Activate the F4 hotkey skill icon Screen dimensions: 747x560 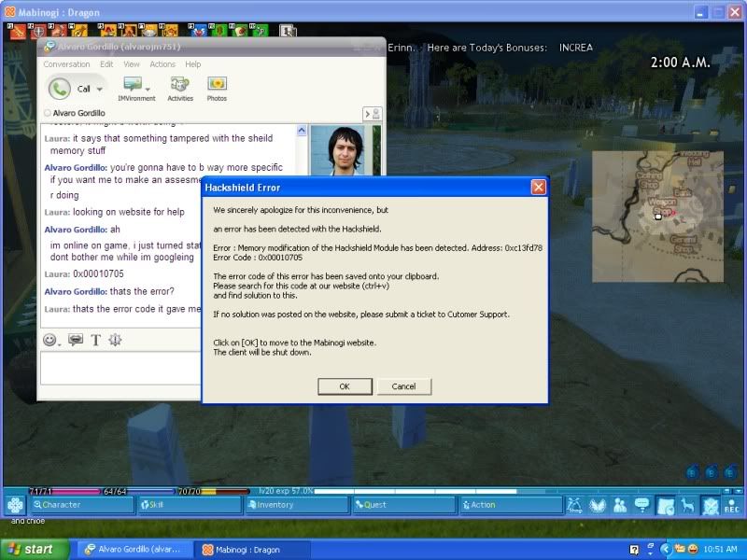point(78,32)
